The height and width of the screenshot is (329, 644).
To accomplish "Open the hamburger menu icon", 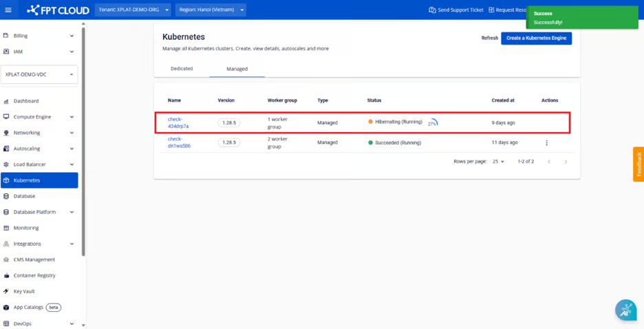I will pos(8,10).
